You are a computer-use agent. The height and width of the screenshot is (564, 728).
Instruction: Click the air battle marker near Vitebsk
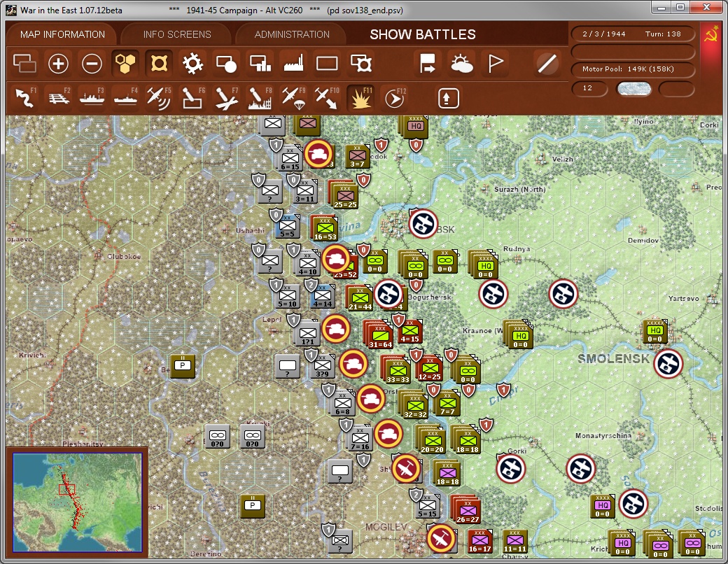tap(423, 223)
